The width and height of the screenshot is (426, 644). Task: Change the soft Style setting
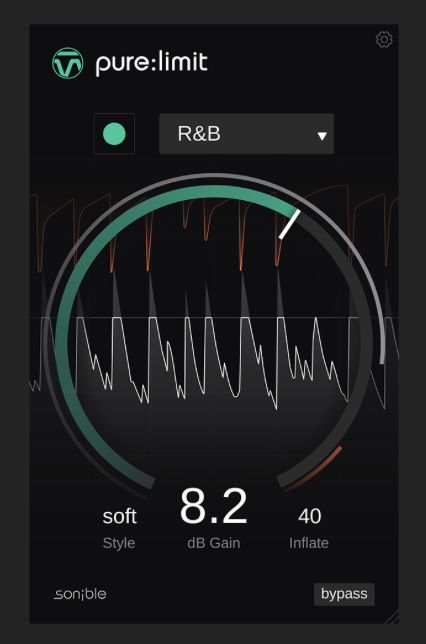tap(120, 516)
